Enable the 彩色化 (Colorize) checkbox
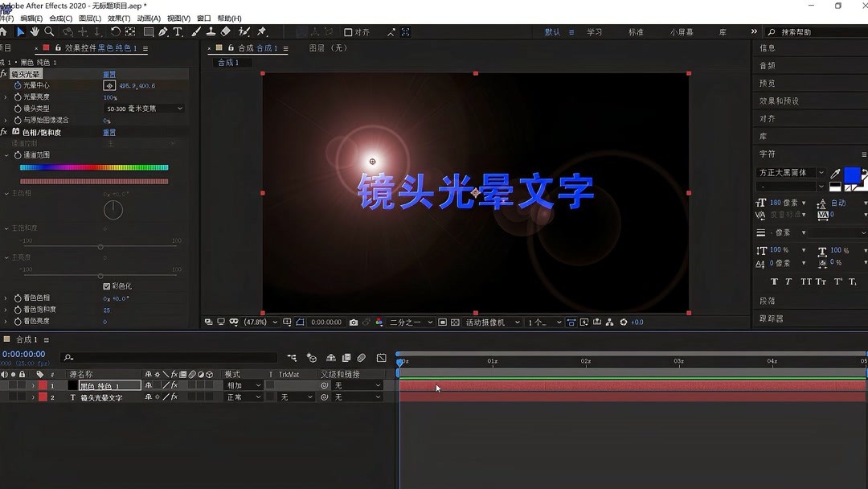Image resolution: width=868 pixels, height=489 pixels. (106, 286)
